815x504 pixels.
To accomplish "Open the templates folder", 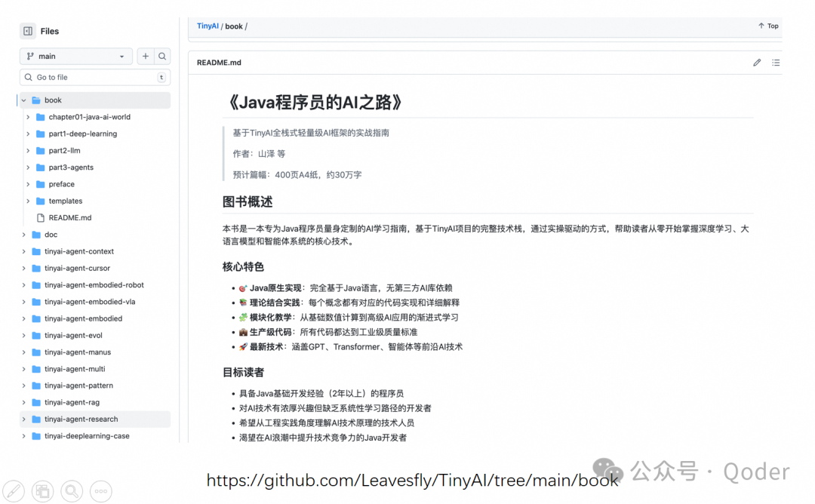I will point(66,201).
